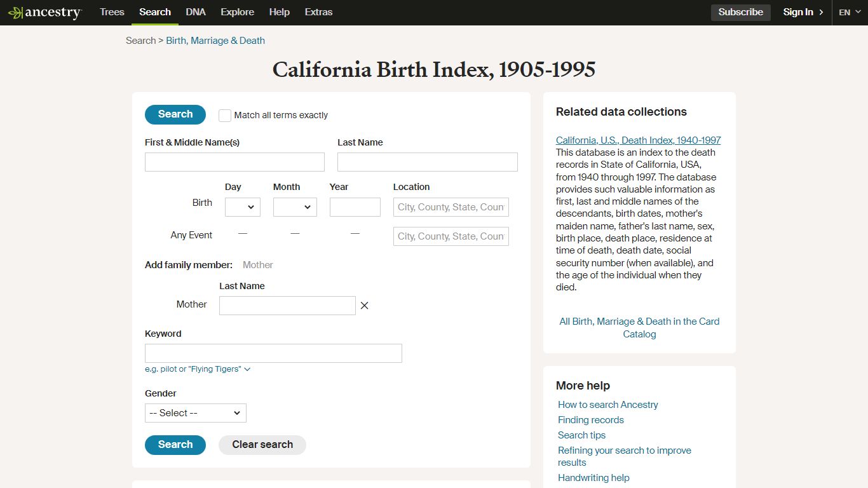Image resolution: width=868 pixels, height=488 pixels.
Task: Open the Help menu
Action: 279,12
